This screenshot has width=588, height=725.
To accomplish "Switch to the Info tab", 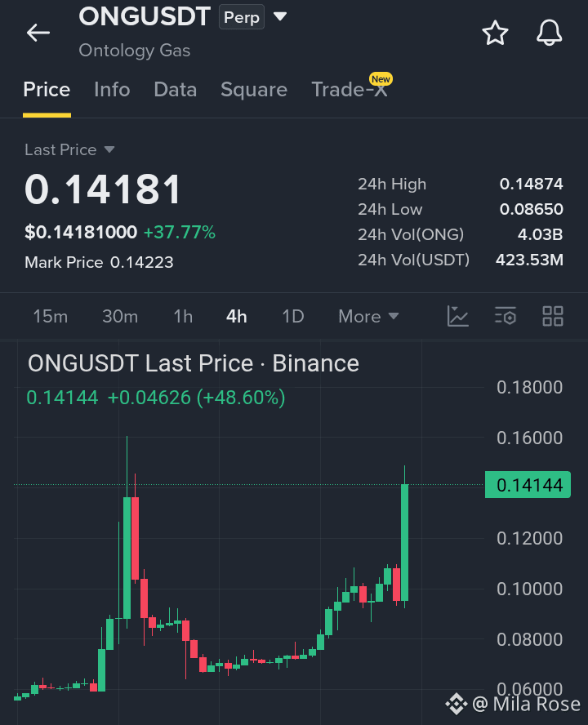I will [112, 90].
